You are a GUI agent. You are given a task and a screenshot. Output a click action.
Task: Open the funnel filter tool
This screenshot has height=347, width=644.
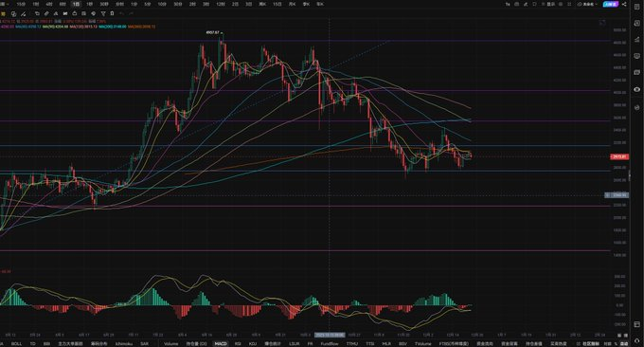(103, 13)
